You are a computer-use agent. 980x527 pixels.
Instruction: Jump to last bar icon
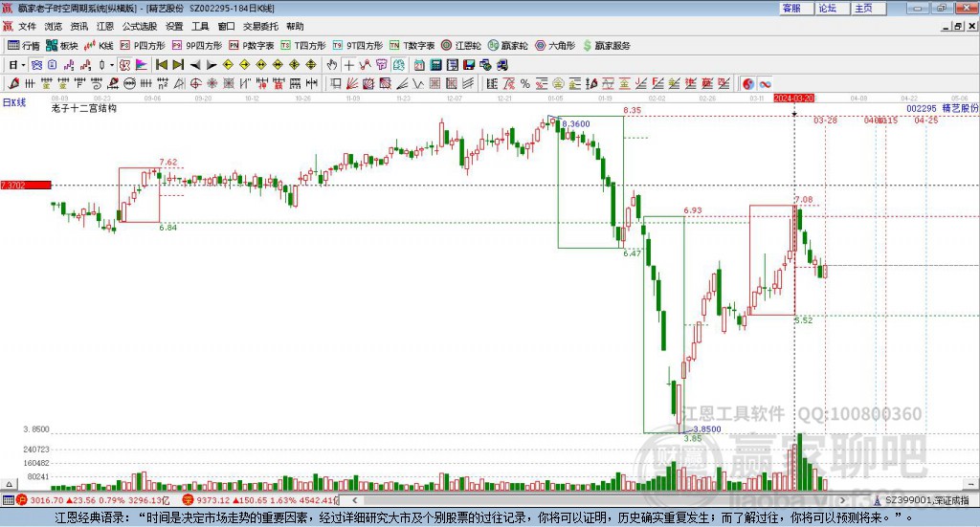point(178,65)
